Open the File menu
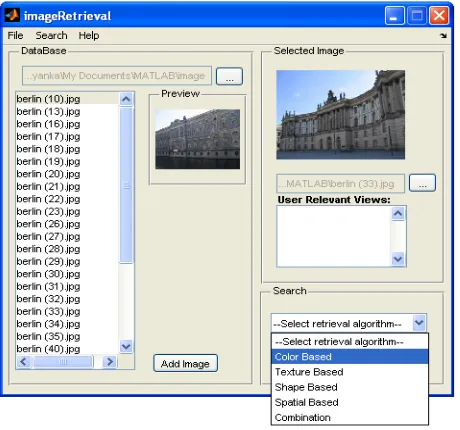 [x=15, y=35]
